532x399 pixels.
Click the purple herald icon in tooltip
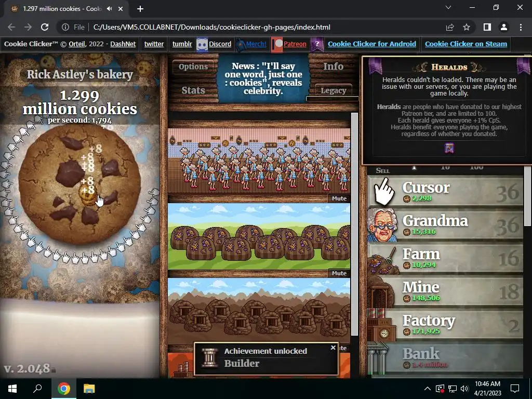coord(449,148)
